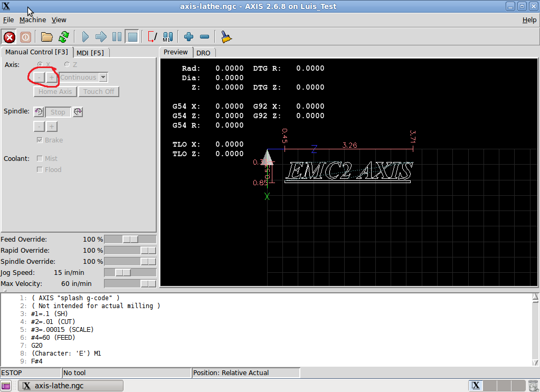Open the View menu
This screenshot has width=540, height=392.
(59, 20)
